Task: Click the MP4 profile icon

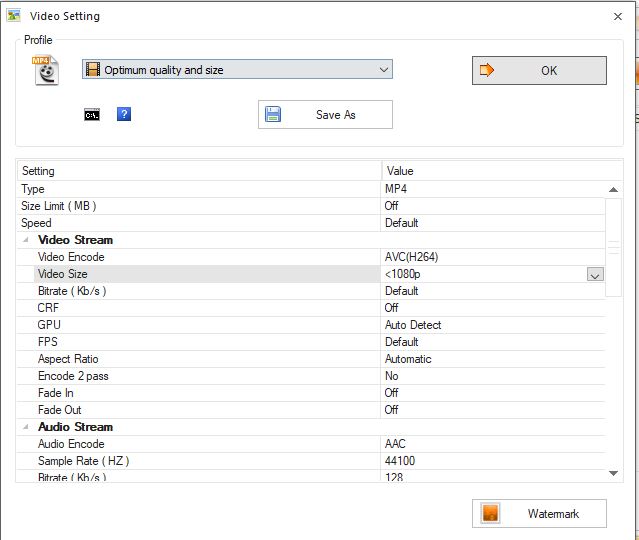Action: click(x=46, y=70)
